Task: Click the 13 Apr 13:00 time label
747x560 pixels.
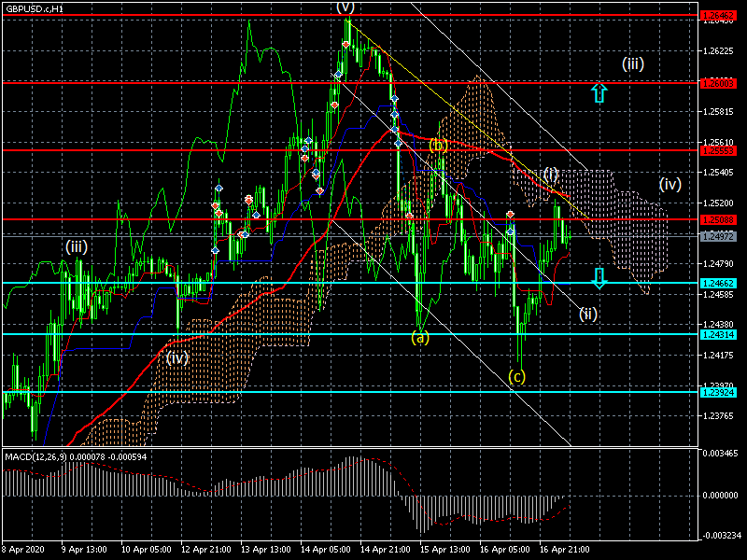Action: (265, 549)
